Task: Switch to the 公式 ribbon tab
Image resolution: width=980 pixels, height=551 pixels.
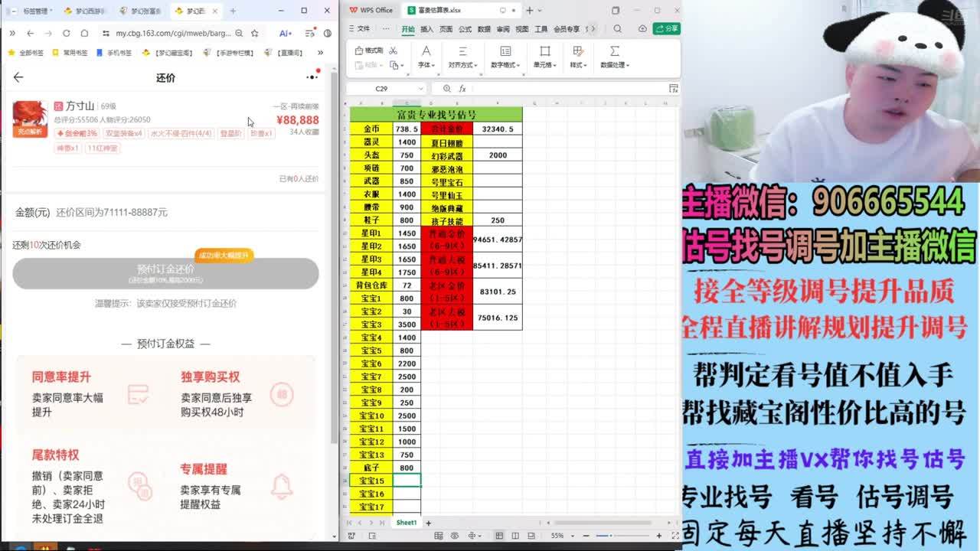Action: tap(465, 29)
